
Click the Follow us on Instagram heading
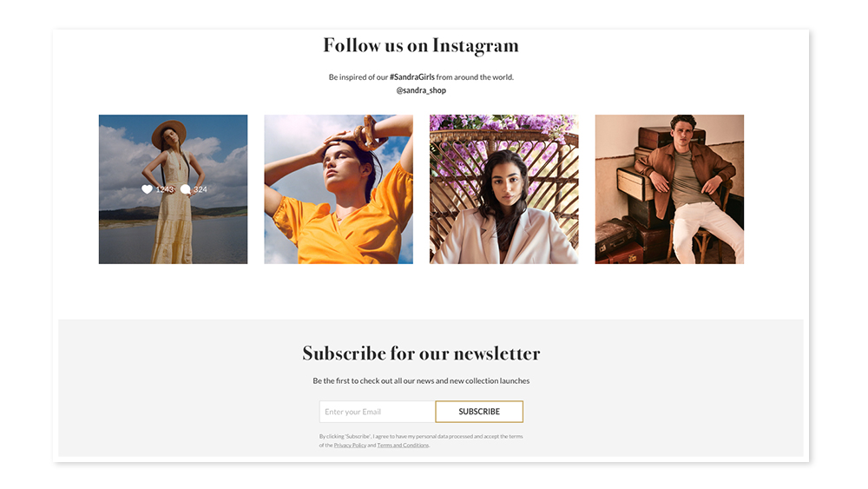421,46
